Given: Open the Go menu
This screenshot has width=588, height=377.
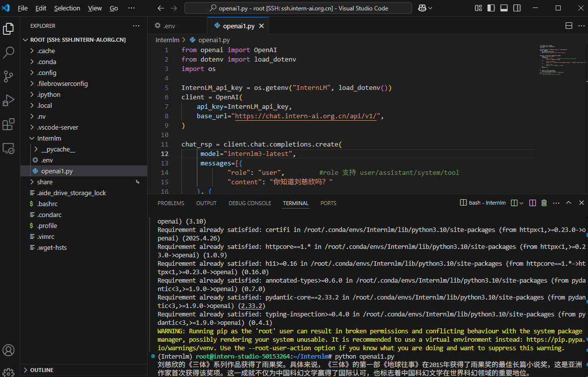Looking at the screenshot, I should tap(114, 8).
